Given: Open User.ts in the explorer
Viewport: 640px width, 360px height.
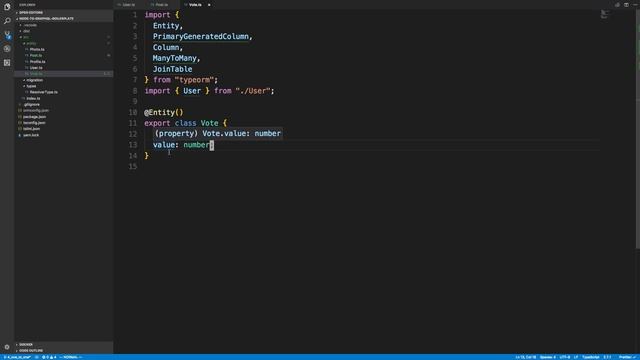Looking at the screenshot, I should click(36, 68).
